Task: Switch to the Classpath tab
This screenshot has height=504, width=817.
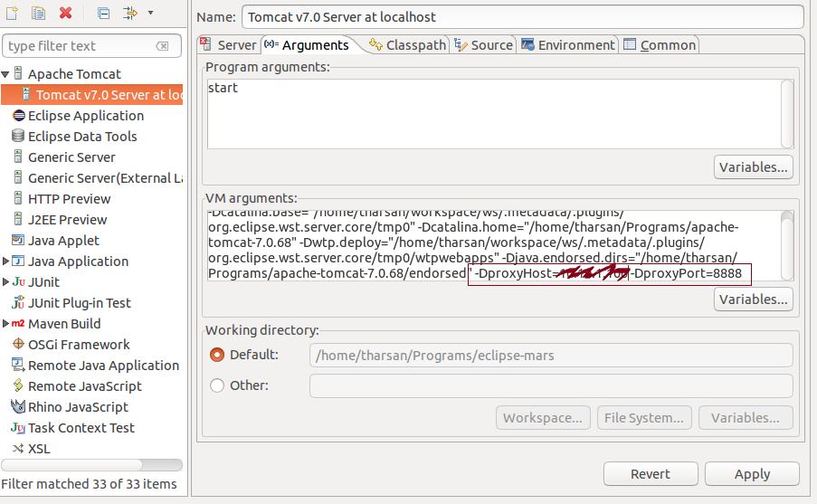Action: (x=407, y=45)
